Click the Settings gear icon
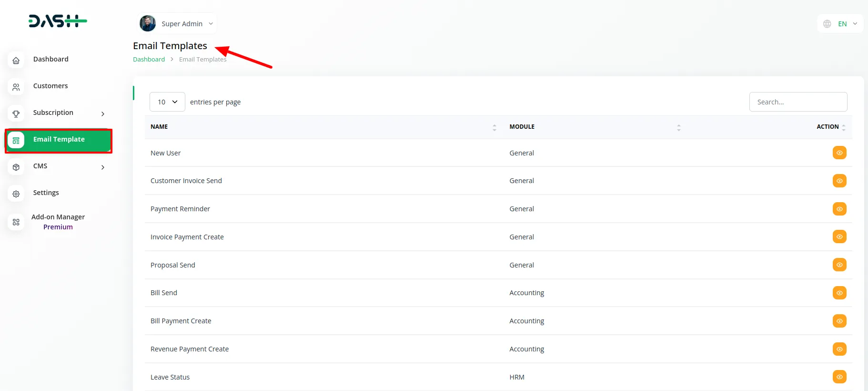The image size is (868, 391). click(x=16, y=194)
